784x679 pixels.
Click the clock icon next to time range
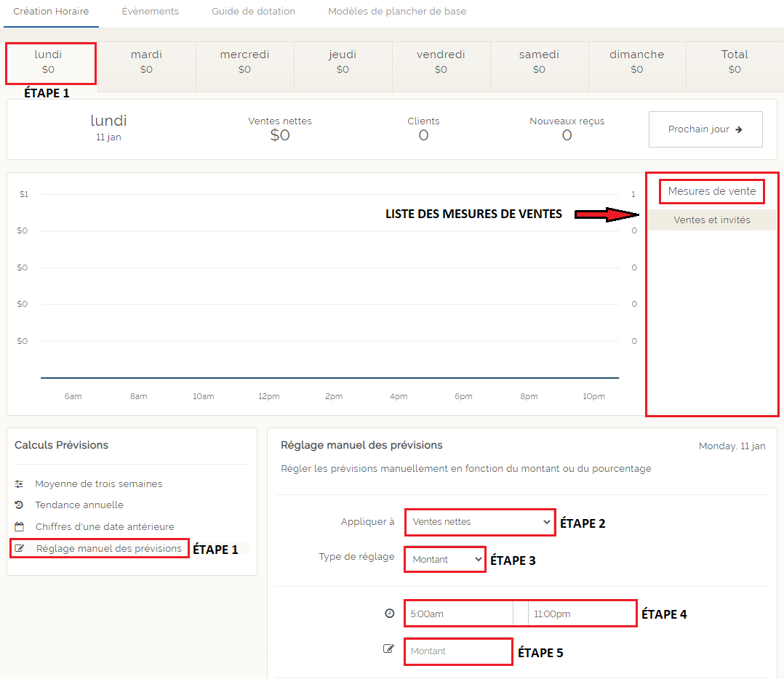coord(389,614)
